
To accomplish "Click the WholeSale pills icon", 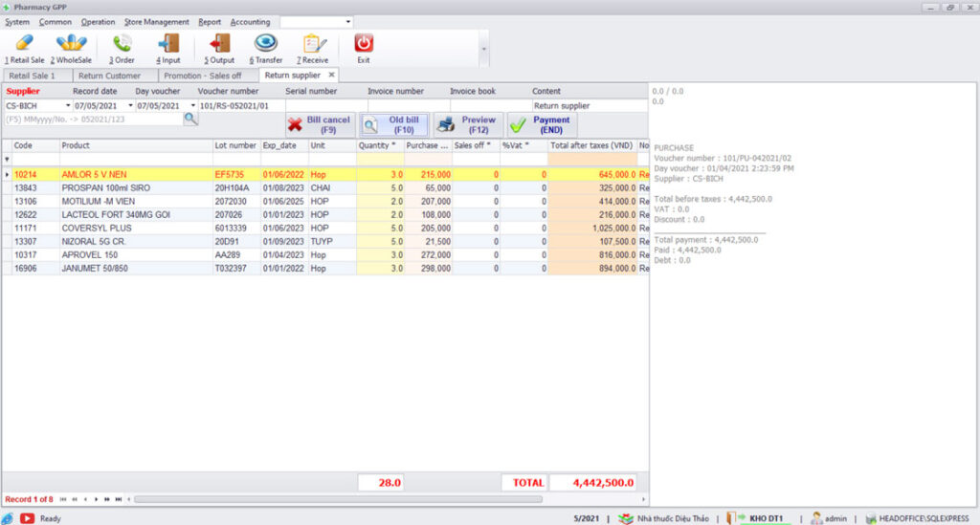I will (71, 44).
